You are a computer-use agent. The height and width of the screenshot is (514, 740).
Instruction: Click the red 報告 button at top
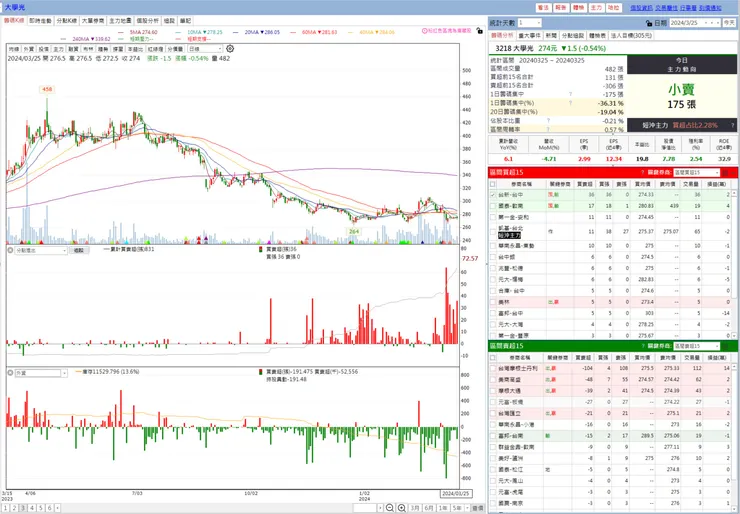(x=561, y=8)
